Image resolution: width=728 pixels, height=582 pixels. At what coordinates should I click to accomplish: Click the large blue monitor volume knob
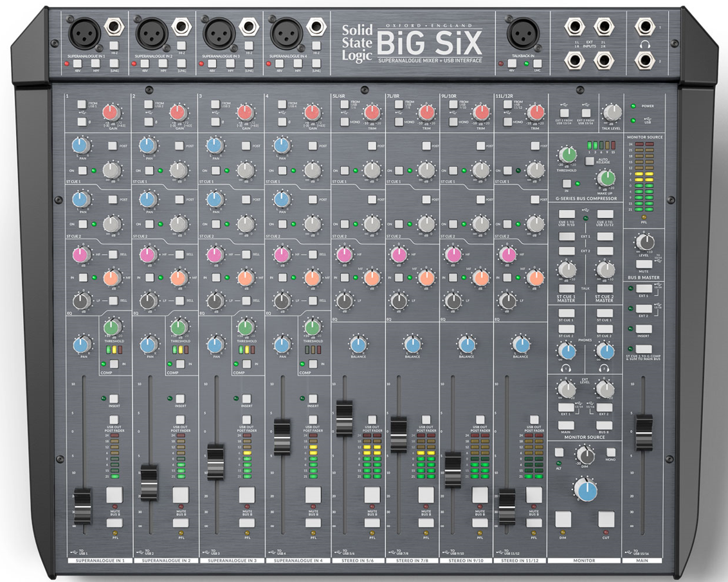tap(586, 491)
